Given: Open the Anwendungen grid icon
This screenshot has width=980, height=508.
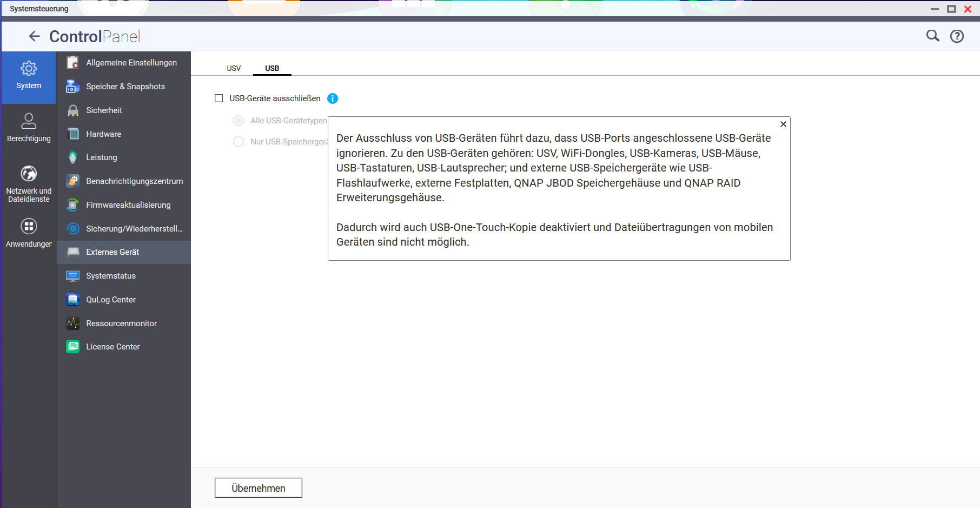Looking at the screenshot, I should [x=29, y=226].
